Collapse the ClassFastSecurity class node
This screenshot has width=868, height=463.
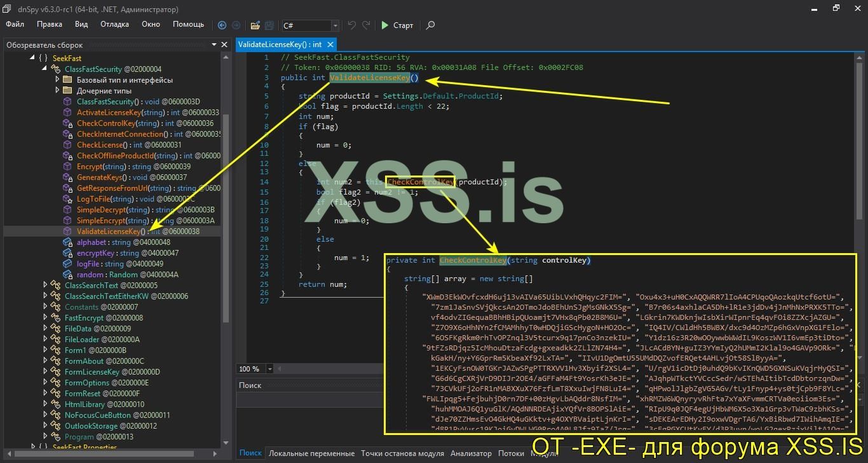tap(44, 69)
